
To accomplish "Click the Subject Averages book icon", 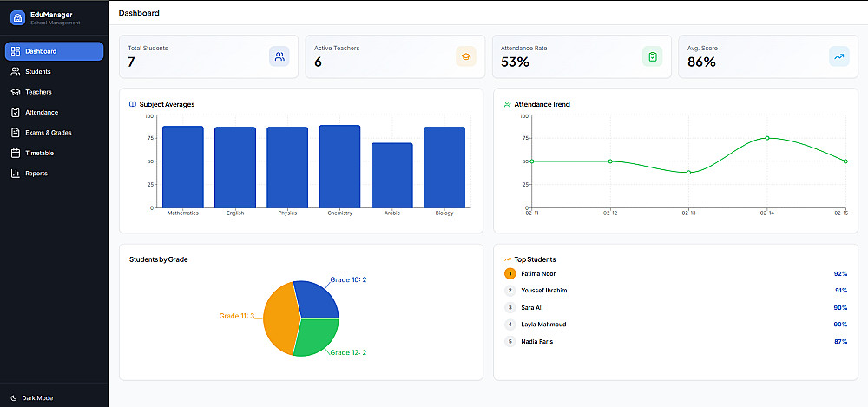I will pos(133,104).
